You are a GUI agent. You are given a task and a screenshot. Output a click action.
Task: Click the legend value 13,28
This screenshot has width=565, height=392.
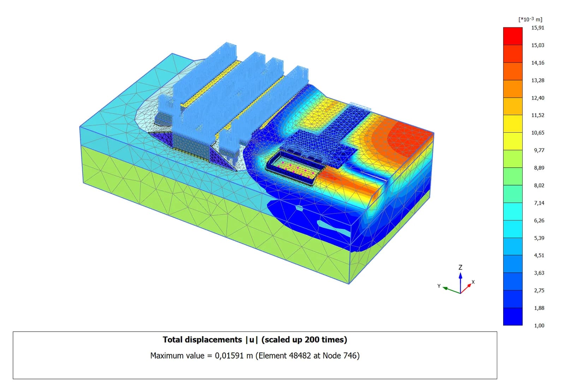tap(537, 80)
